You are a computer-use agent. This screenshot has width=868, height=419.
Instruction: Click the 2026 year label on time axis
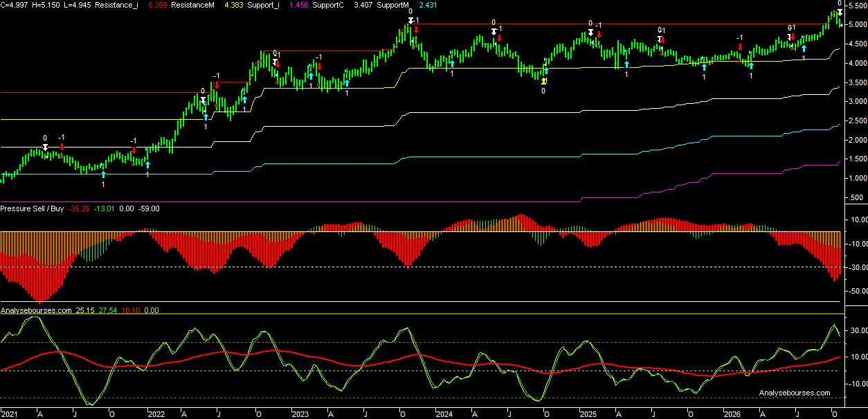(732, 414)
